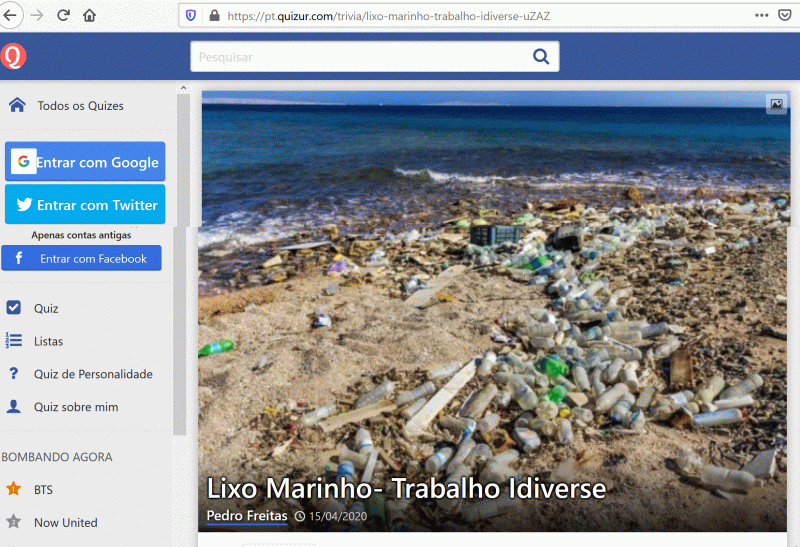This screenshot has width=800, height=547.
Task: Click the browser back arrow
Action: 11,15
